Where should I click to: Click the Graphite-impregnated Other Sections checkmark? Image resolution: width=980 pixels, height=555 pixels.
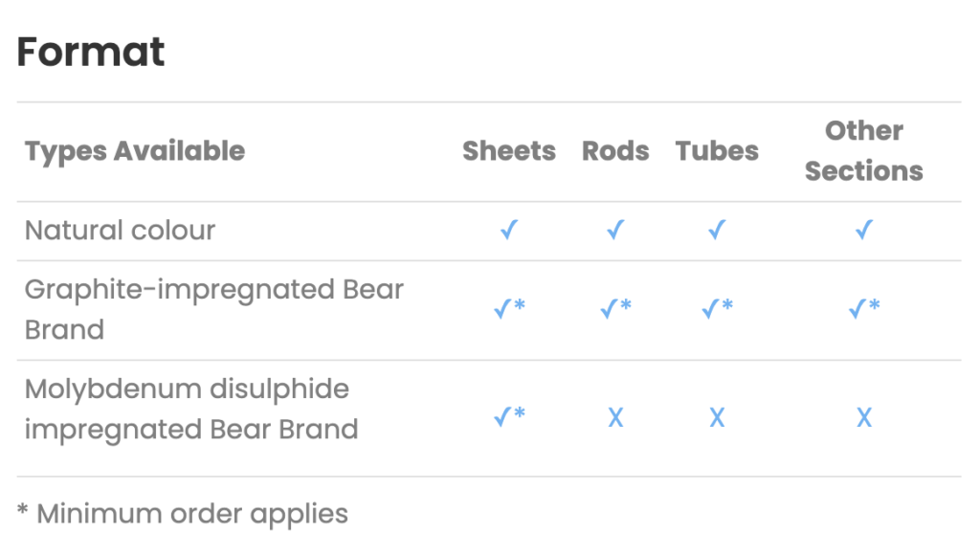tap(864, 308)
